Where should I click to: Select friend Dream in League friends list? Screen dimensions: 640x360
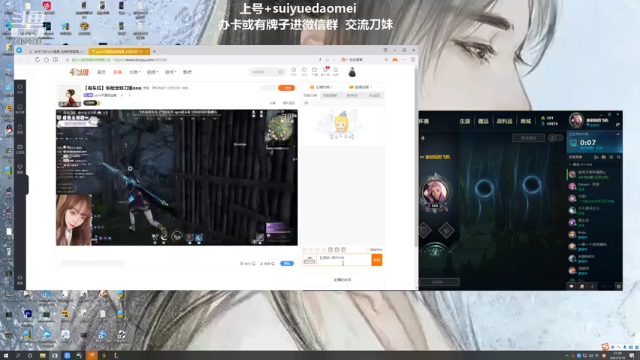(594, 186)
